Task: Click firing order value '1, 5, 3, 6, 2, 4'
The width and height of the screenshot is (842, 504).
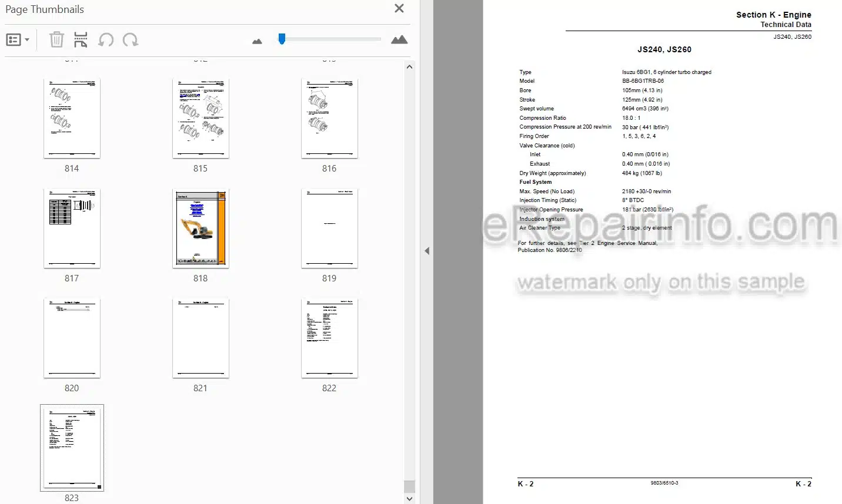Action: coord(639,136)
